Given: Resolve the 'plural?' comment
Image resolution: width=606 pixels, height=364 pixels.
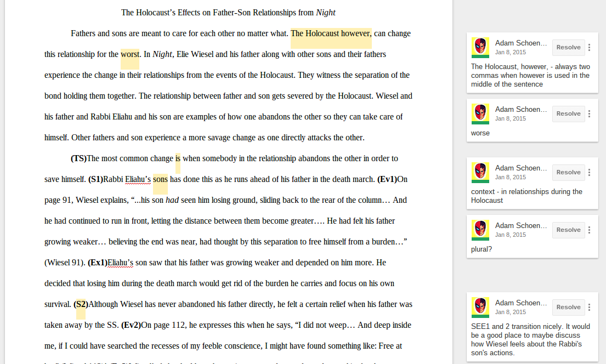Looking at the screenshot, I should 569,230.
